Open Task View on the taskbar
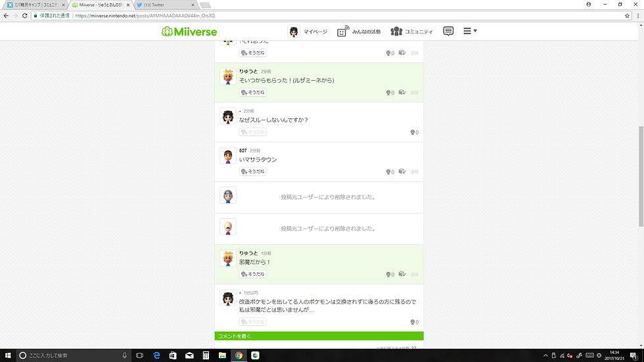This screenshot has height=362, width=644. [139, 355]
